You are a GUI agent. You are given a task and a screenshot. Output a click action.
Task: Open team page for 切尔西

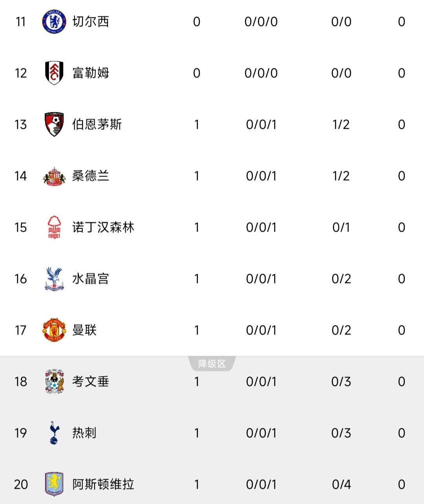[x=91, y=22]
